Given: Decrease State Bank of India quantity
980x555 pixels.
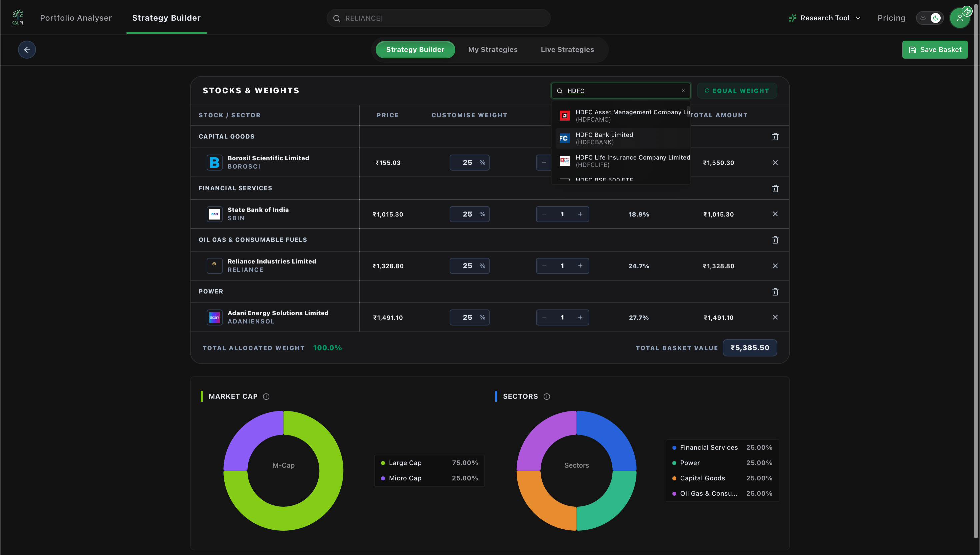Looking at the screenshot, I should [x=544, y=214].
